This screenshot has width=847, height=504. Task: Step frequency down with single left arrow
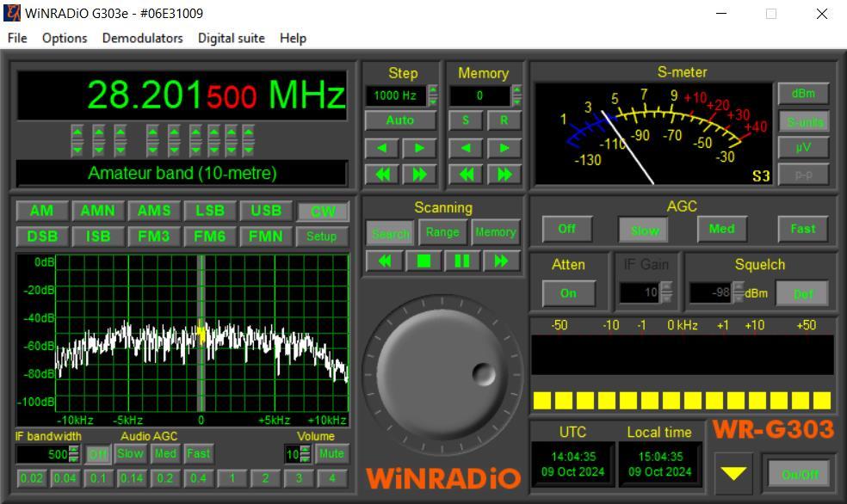(x=381, y=148)
